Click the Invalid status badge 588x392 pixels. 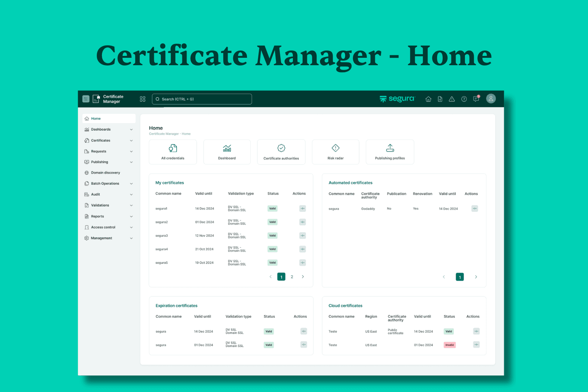tap(450, 345)
